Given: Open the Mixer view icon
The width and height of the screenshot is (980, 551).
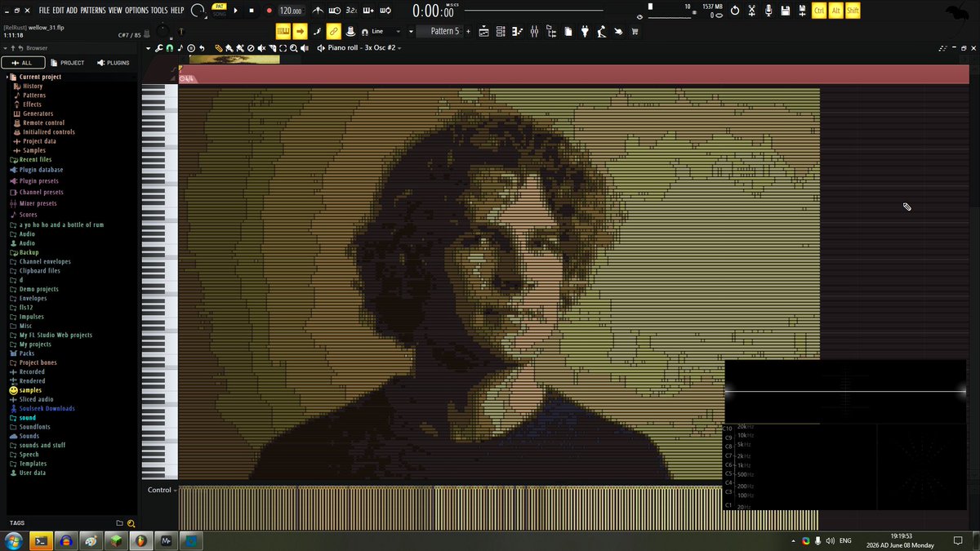Looking at the screenshot, I should pyautogui.click(x=534, y=32).
